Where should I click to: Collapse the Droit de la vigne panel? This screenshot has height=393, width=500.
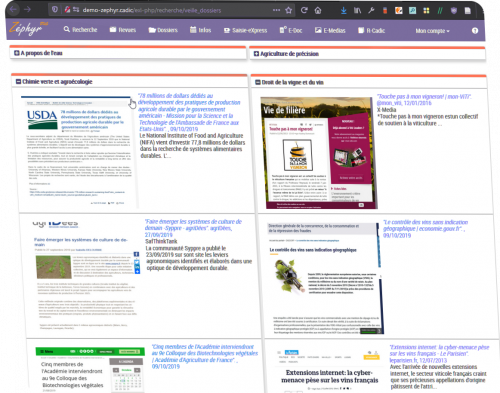click(258, 82)
